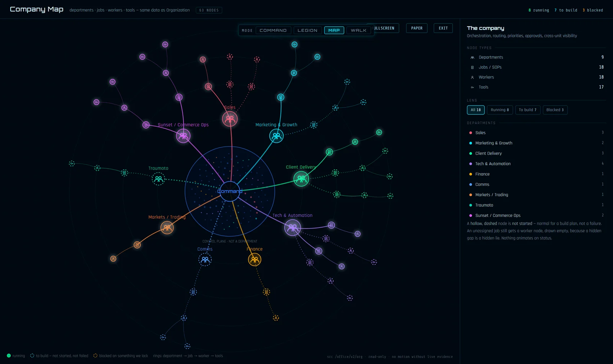Image resolution: width=613 pixels, height=364 pixels.
Task: Select Tech & Automation in departments list
Action: 536,164
